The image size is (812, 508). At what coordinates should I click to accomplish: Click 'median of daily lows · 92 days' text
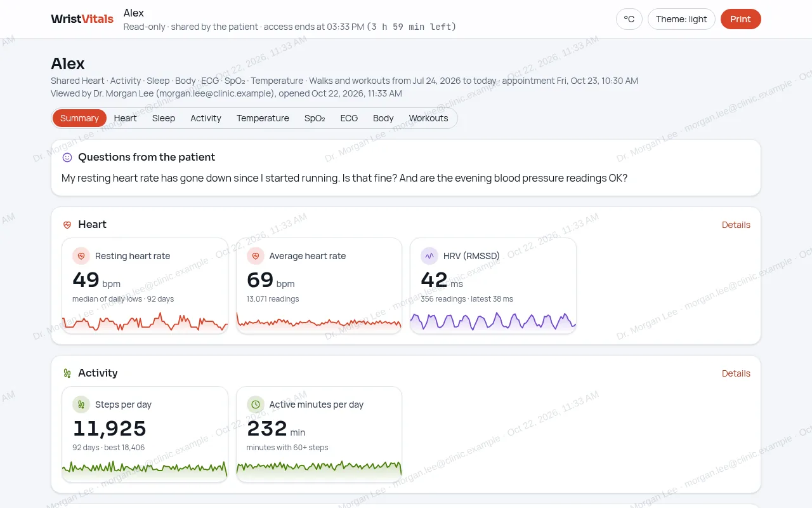point(123,299)
